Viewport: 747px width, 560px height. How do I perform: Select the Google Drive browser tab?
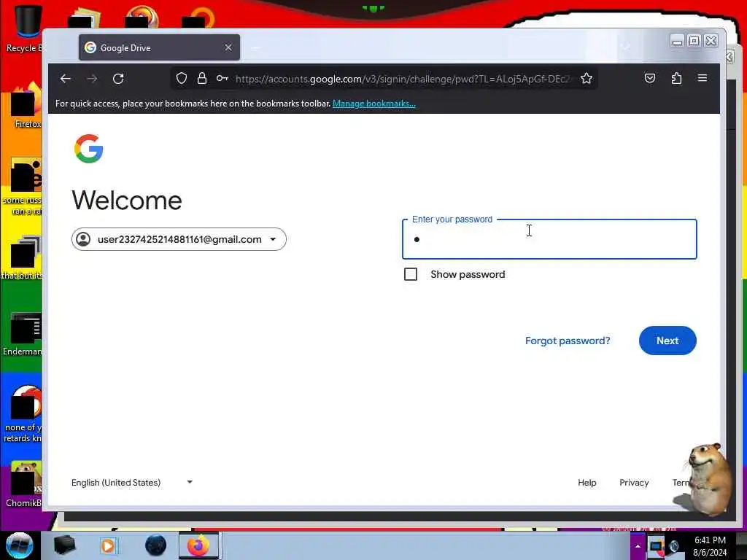(x=159, y=47)
